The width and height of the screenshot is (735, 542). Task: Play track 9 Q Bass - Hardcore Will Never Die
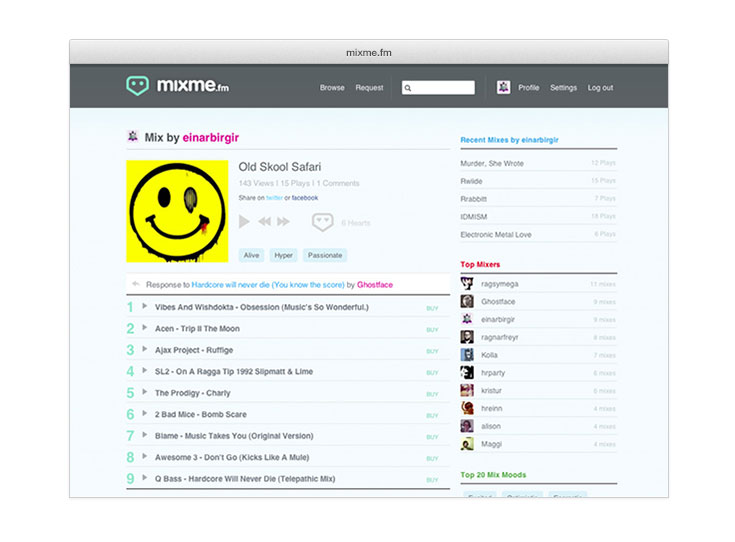tap(145, 478)
